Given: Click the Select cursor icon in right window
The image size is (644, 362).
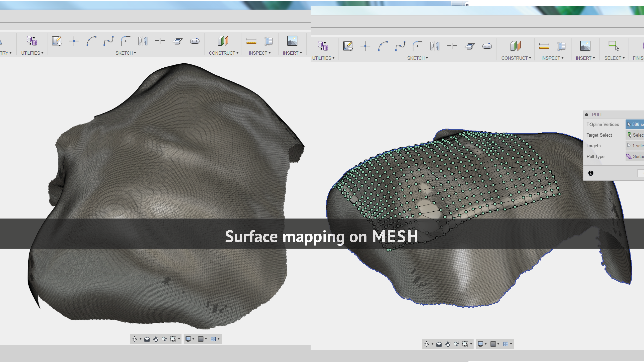Looking at the screenshot, I should point(614,46).
